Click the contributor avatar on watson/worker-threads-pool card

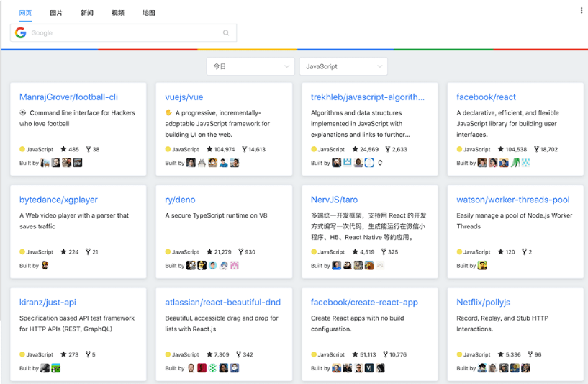point(482,265)
